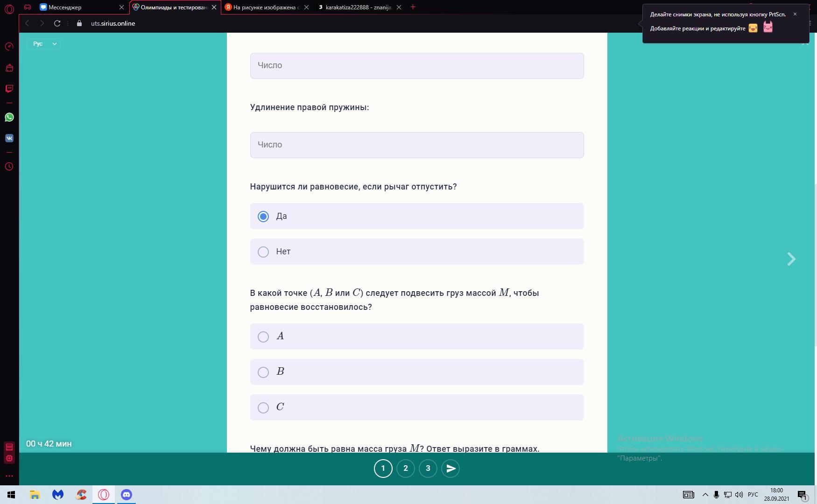Open Twitch in the sidebar
This screenshot has width=817, height=504.
tap(9, 89)
